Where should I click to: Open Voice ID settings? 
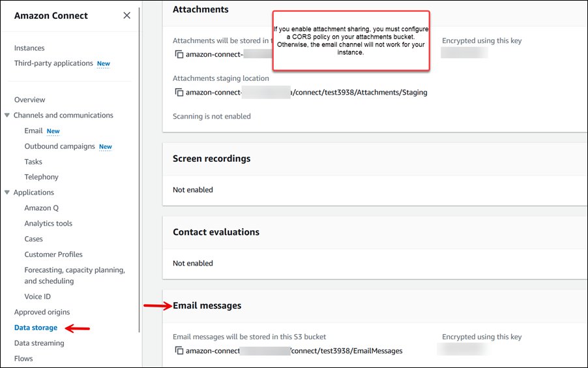coord(37,297)
